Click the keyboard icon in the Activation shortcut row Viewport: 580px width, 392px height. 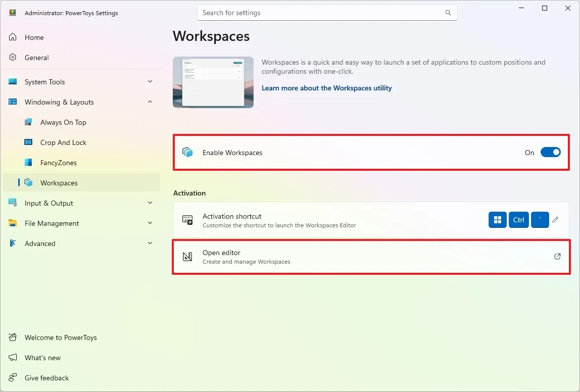tap(187, 220)
